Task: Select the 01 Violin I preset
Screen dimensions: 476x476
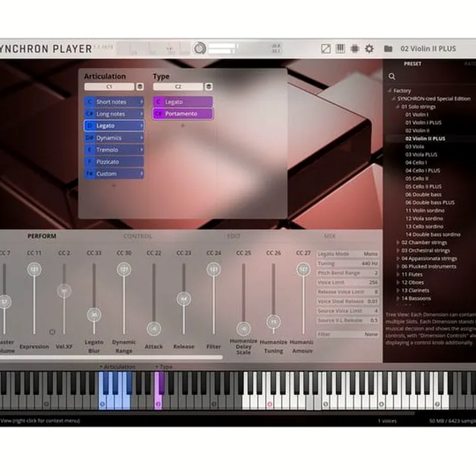Action: (x=416, y=115)
